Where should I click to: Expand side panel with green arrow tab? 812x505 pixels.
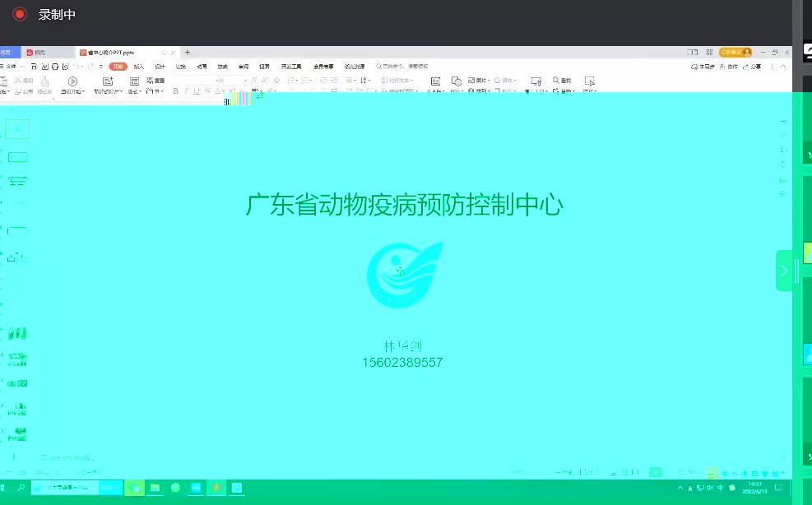784,271
